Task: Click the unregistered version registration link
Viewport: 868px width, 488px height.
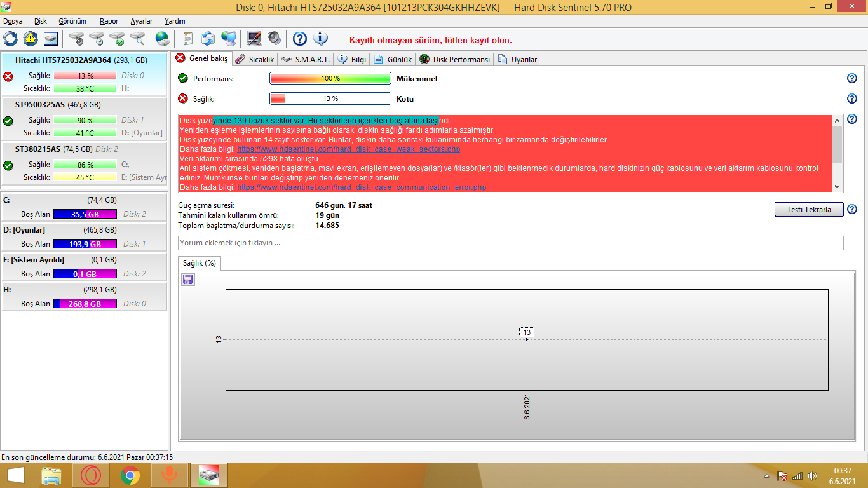Action: [x=431, y=40]
